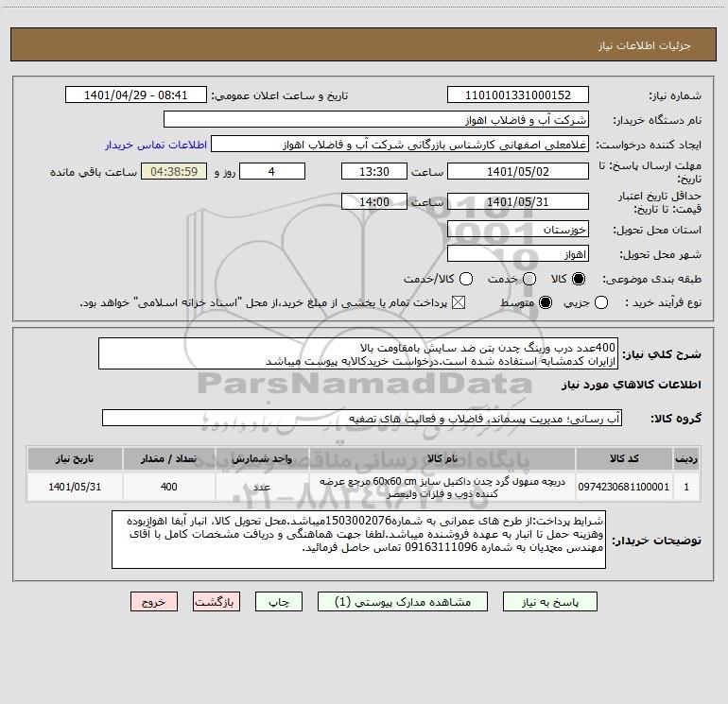Click the ردیف column header

tap(686, 458)
